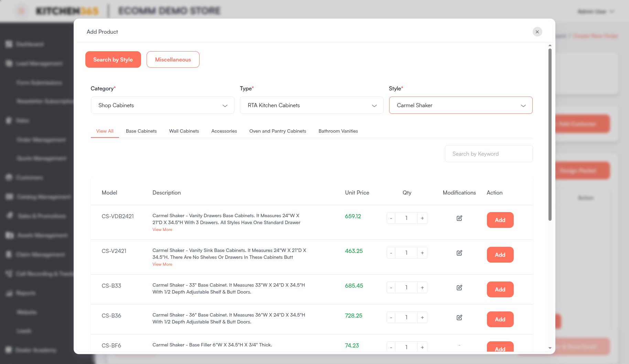This screenshot has width=629, height=364.
Task: Add CS-B33 to the order
Action: 500,289
